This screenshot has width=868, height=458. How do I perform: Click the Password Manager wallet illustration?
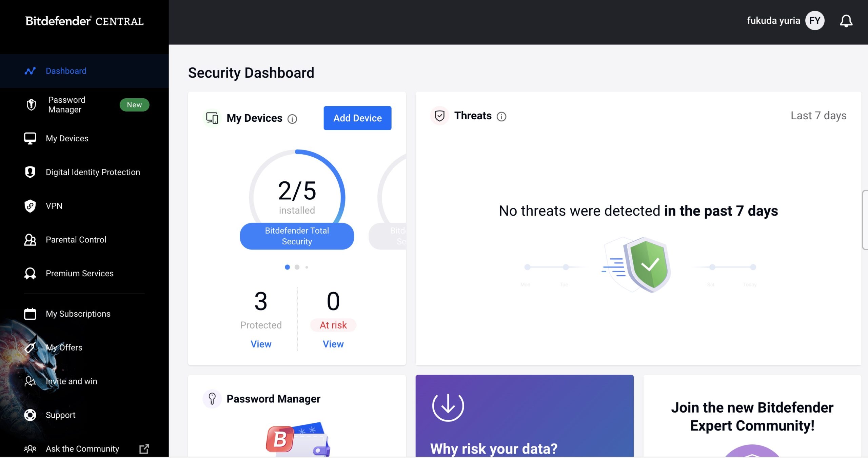298,439
